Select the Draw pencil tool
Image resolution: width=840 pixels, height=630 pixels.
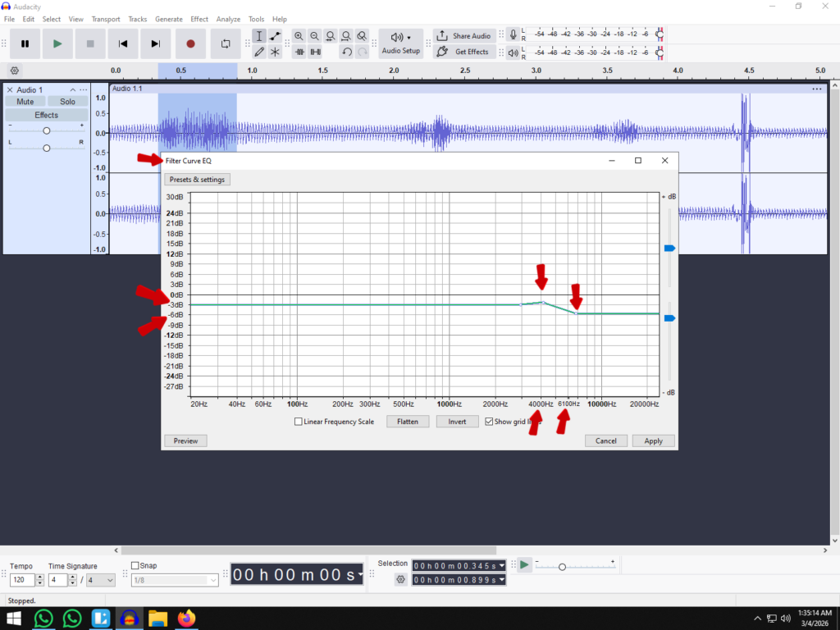[259, 52]
